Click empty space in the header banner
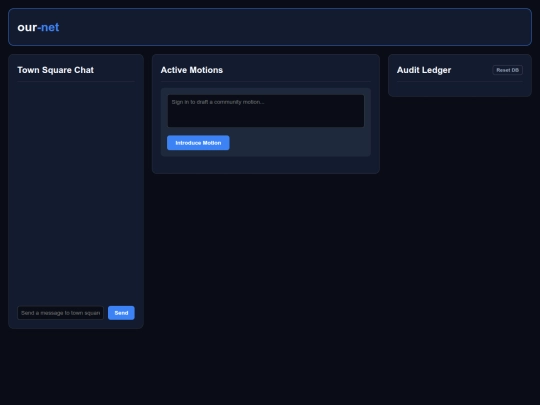 [293, 27]
